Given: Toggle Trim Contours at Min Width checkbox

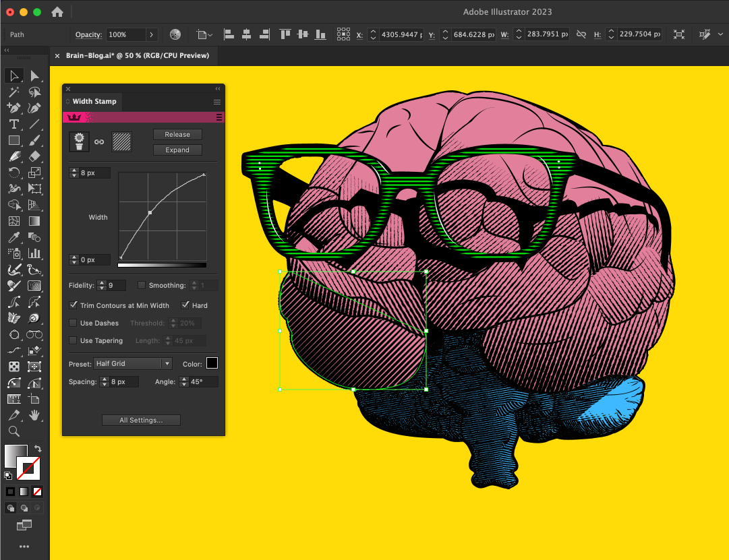Looking at the screenshot, I should [x=73, y=305].
